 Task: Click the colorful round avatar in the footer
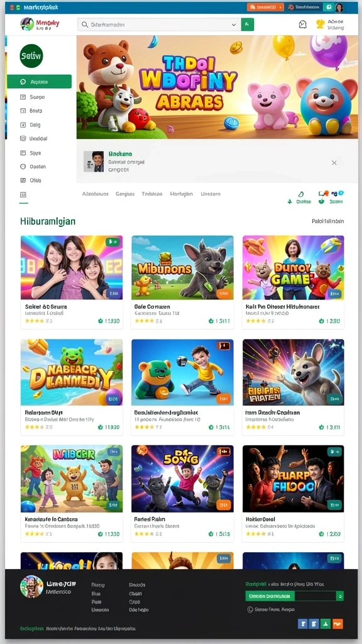[31, 587]
